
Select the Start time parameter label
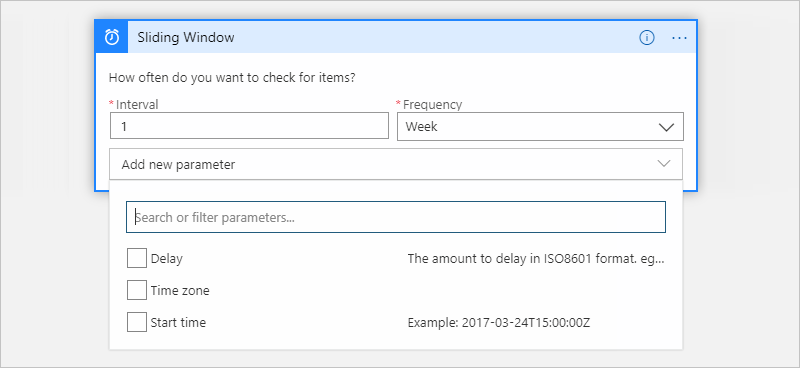pyautogui.click(x=178, y=323)
